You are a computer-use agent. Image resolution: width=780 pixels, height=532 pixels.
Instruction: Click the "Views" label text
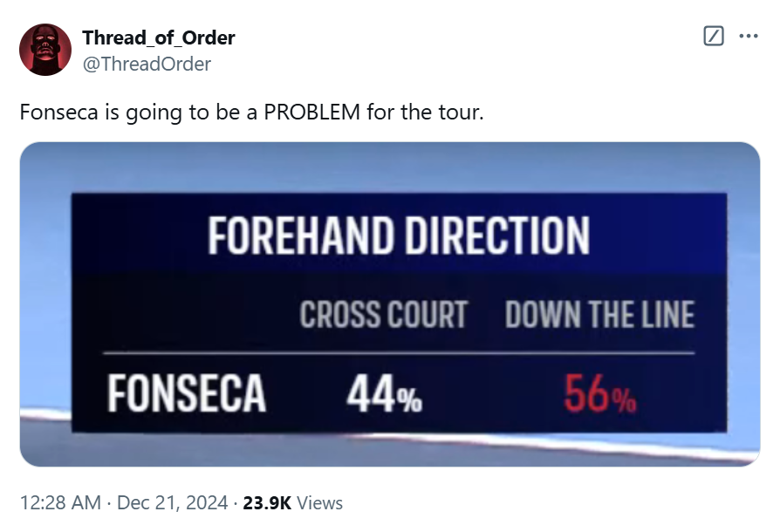click(x=319, y=503)
